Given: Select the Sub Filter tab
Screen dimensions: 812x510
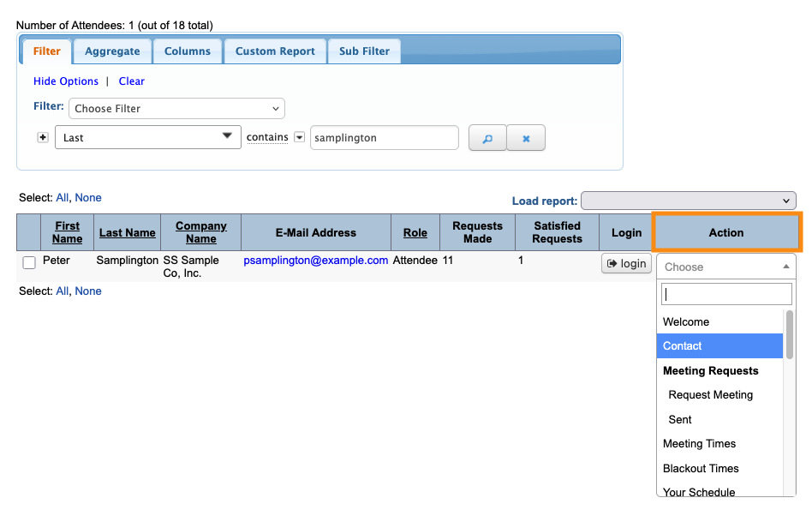Looking at the screenshot, I should [x=364, y=51].
